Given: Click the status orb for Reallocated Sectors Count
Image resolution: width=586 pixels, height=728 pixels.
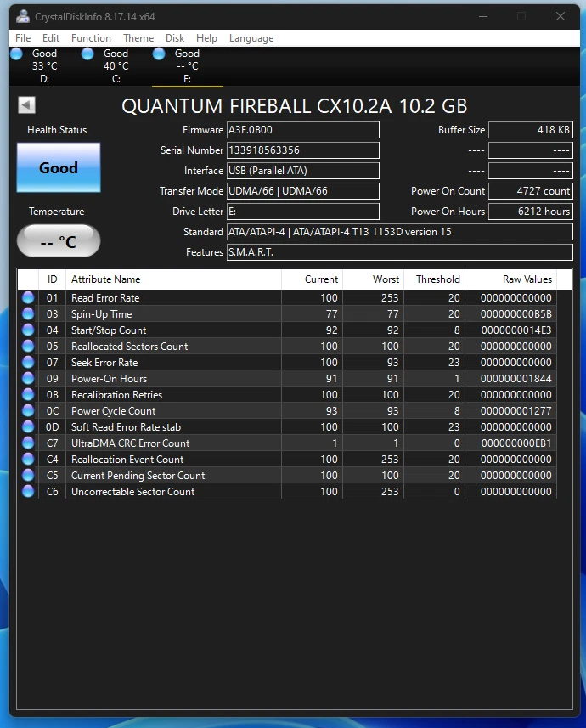Looking at the screenshot, I should pyautogui.click(x=28, y=346).
